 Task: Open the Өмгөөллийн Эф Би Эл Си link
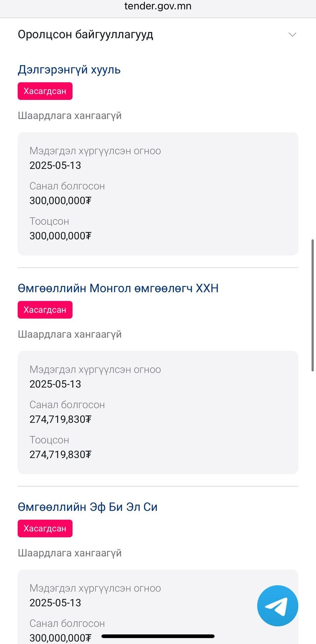pyautogui.click(x=88, y=507)
